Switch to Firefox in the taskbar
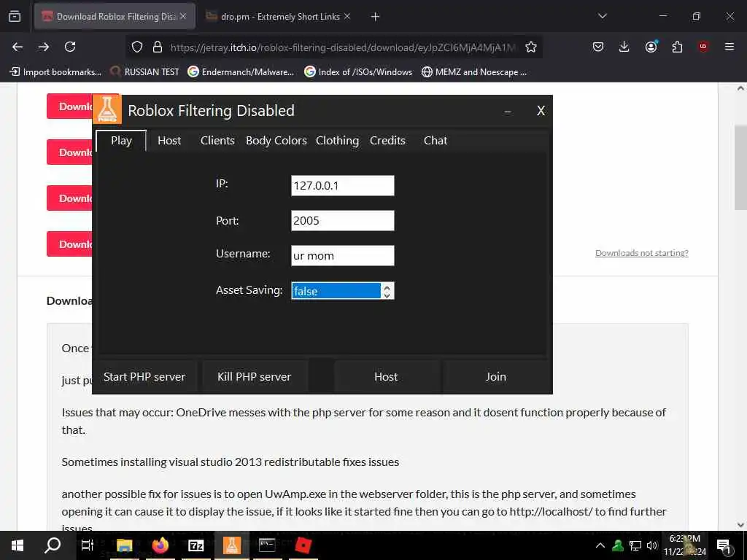The width and height of the screenshot is (747, 560). (160, 545)
